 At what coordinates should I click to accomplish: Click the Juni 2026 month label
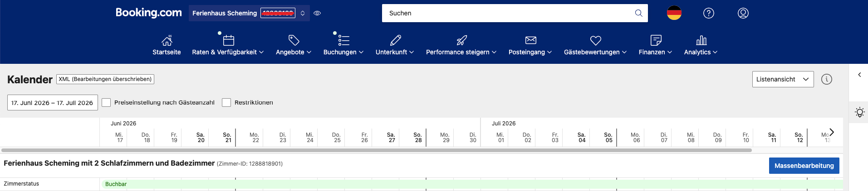pyautogui.click(x=123, y=123)
